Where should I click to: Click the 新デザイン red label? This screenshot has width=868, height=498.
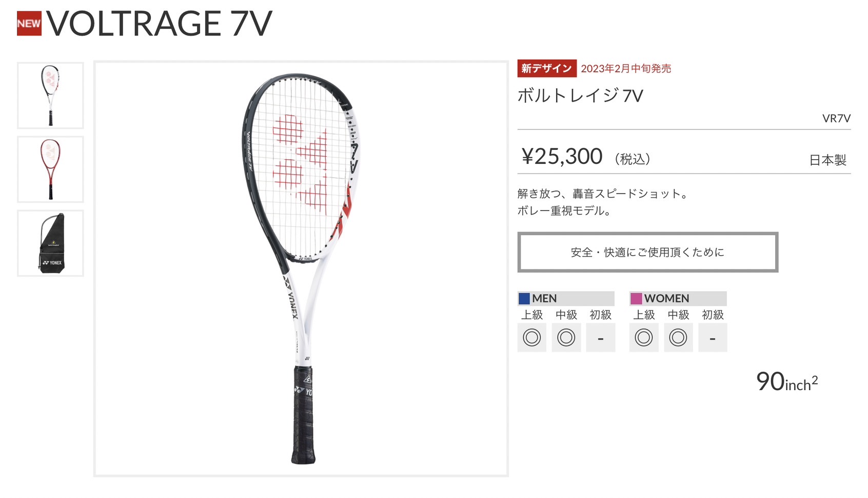pyautogui.click(x=547, y=68)
